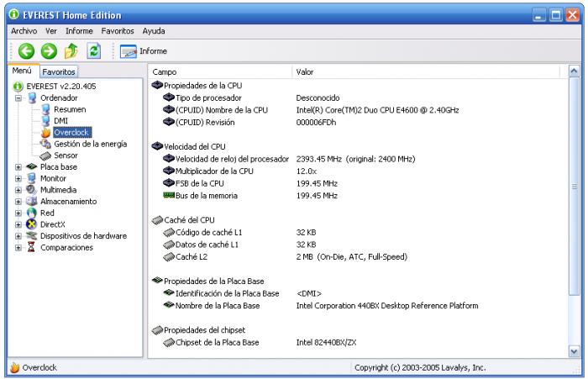Collapse the Ordenador tree node
Viewport: 588px width, 379px height.
tap(18, 98)
